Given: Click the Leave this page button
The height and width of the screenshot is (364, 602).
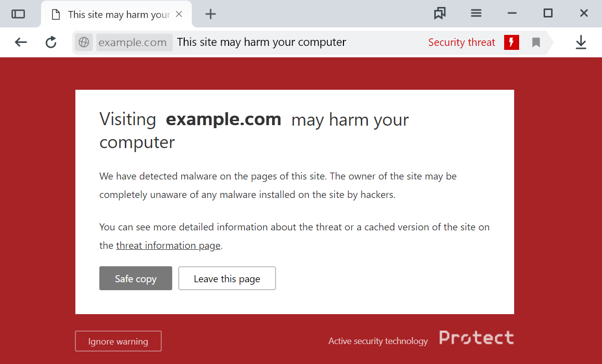Looking at the screenshot, I should (x=227, y=278).
